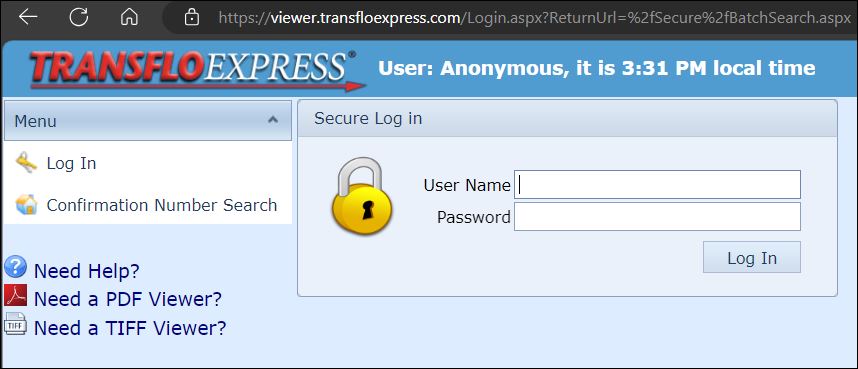
Task: Open the Need Help? link
Action: pyautogui.click(x=87, y=270)
